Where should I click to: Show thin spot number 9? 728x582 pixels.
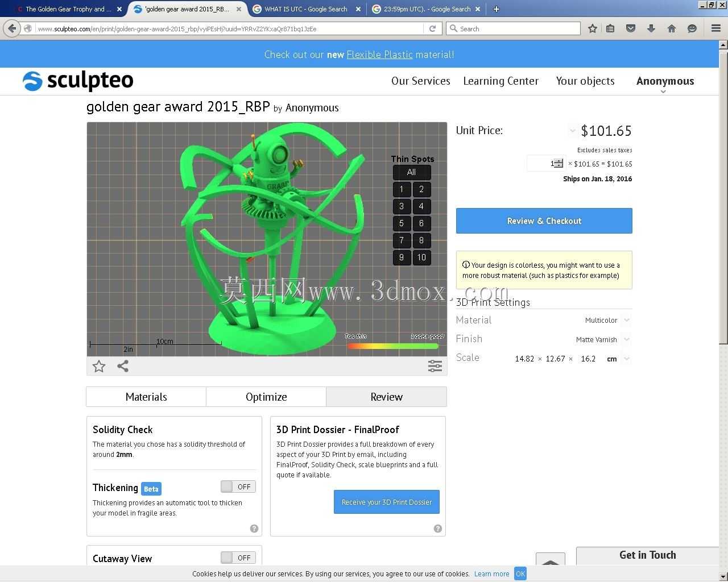coord(402,257)
